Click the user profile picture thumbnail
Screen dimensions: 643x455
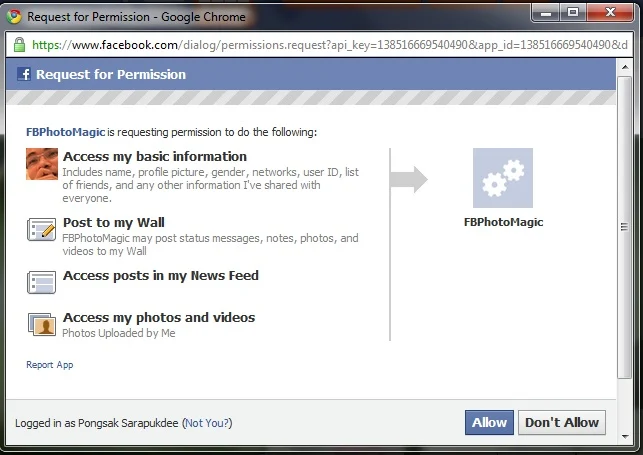pyautogui.click(x=42, y=164)
